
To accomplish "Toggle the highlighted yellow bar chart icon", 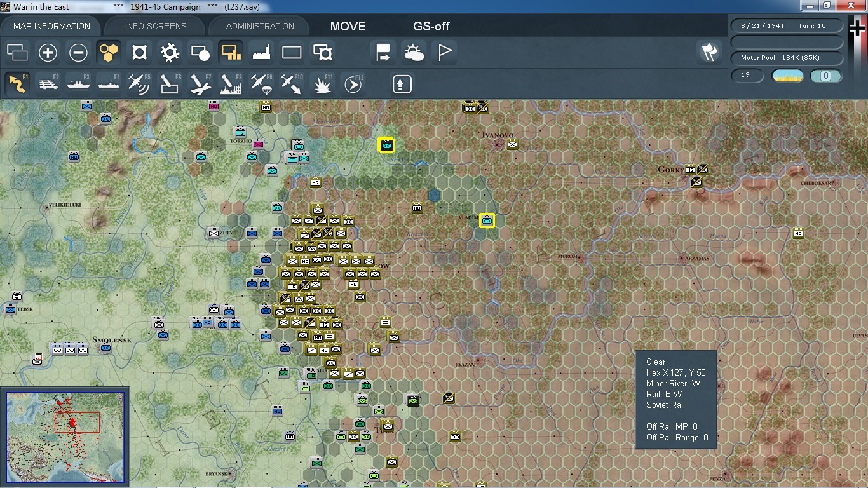I will pos(231,53).
